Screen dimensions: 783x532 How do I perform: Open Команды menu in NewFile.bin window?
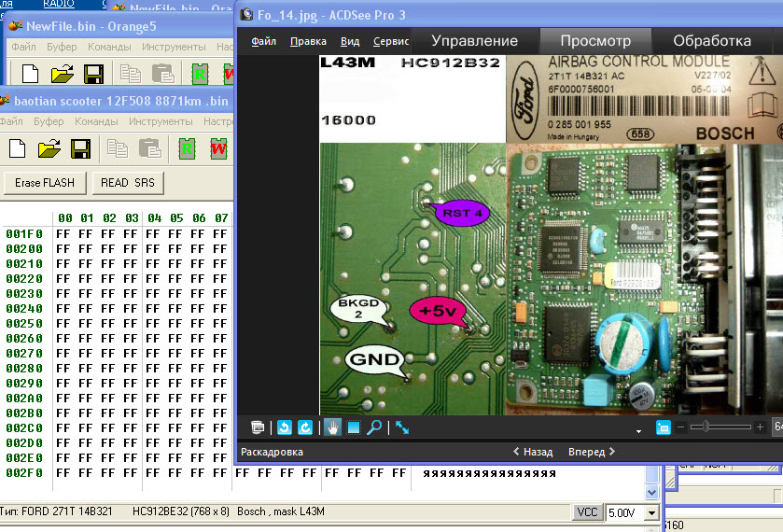coord(109,47)
